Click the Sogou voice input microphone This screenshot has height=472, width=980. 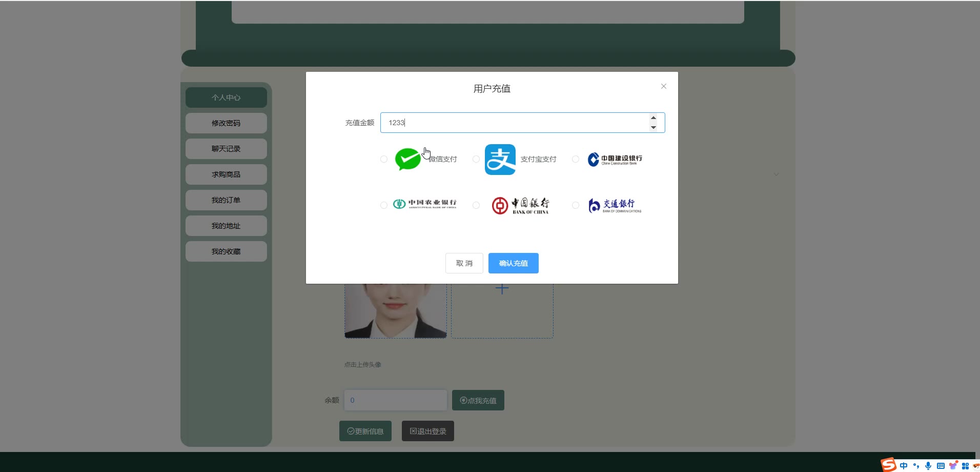(928, 466)
